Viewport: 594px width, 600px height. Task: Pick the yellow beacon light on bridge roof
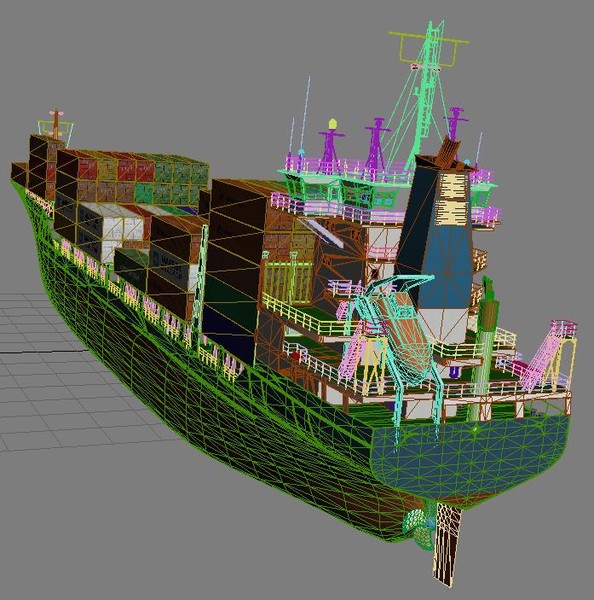(333, 124)
